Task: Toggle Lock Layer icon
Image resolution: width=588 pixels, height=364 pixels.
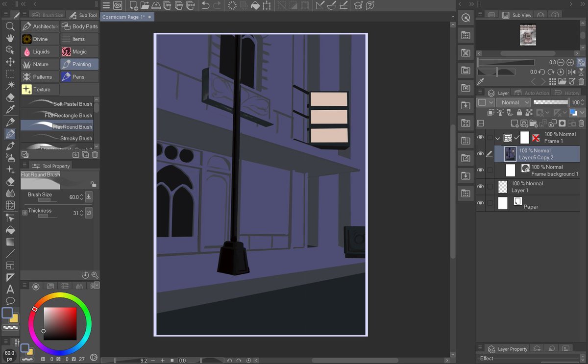Action: point(518,113)
